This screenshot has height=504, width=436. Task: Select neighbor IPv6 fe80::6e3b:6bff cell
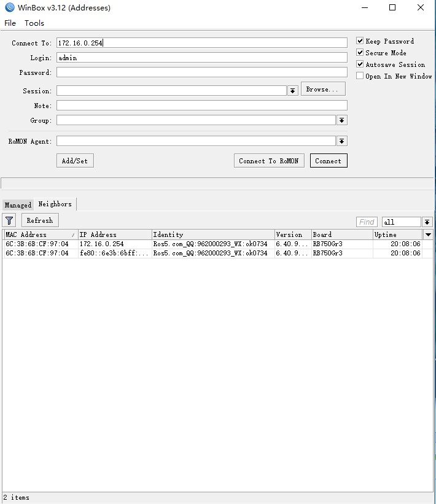point(114,253)
